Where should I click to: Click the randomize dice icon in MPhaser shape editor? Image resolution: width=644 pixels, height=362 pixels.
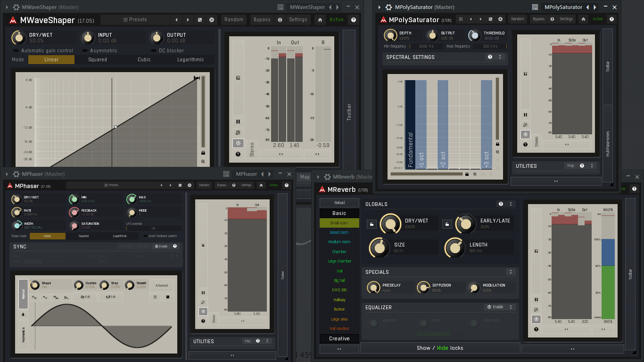168,297
